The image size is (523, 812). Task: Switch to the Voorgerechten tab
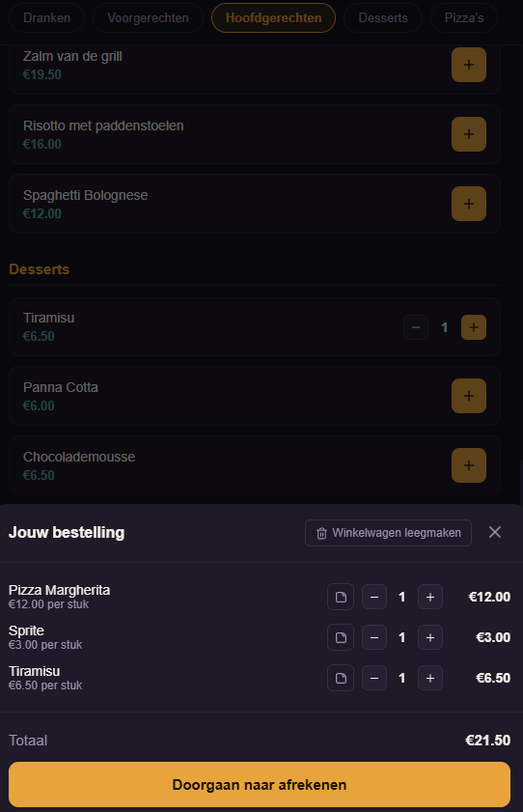coord(148,18)
